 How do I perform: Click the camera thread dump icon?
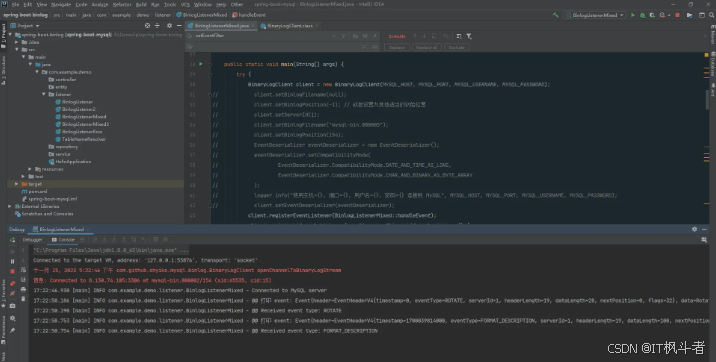tap(12, 306)
